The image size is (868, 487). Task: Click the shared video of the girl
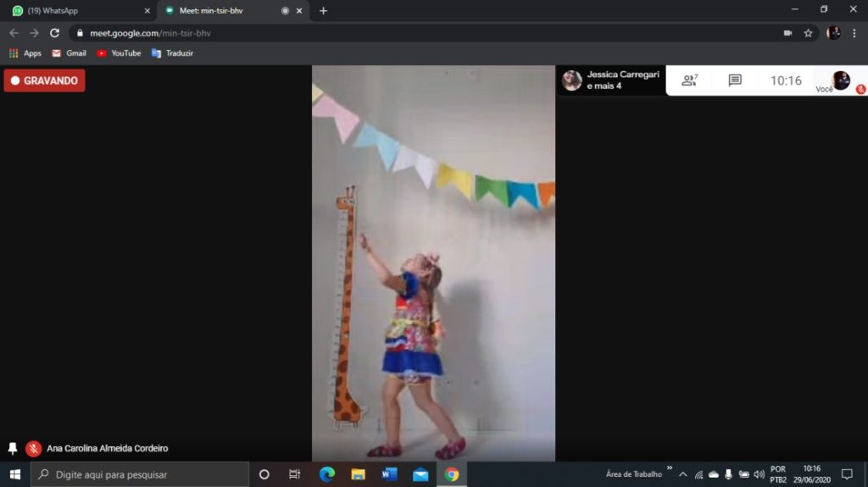(x=433, y=263)
